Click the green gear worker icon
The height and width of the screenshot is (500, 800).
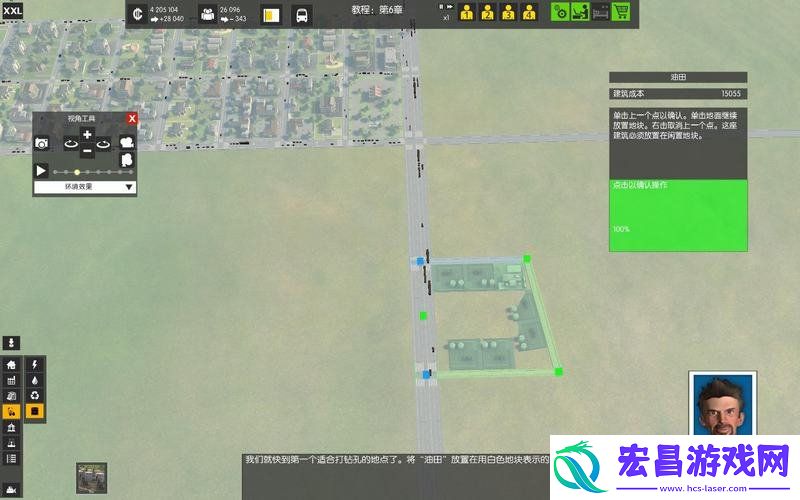point(560,12)
